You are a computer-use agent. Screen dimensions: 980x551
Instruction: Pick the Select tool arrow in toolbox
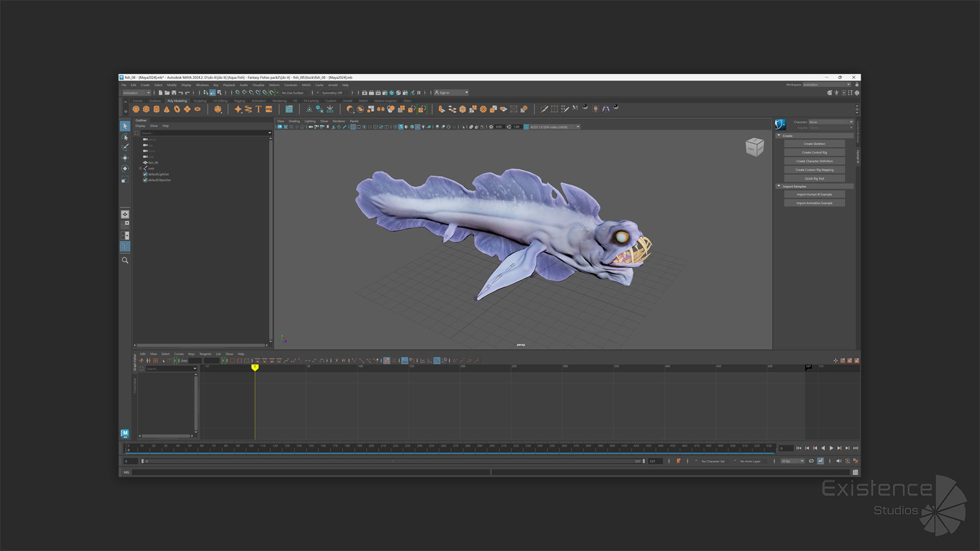coord(125,126)
